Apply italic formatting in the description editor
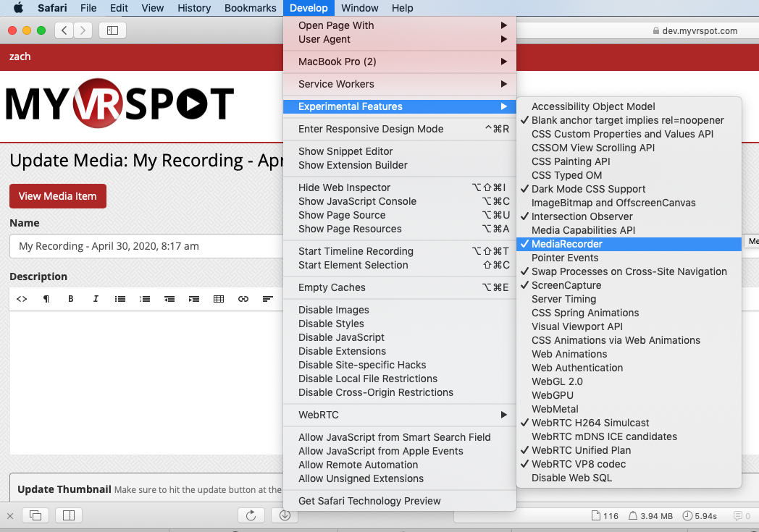 [x=95, y=298]
